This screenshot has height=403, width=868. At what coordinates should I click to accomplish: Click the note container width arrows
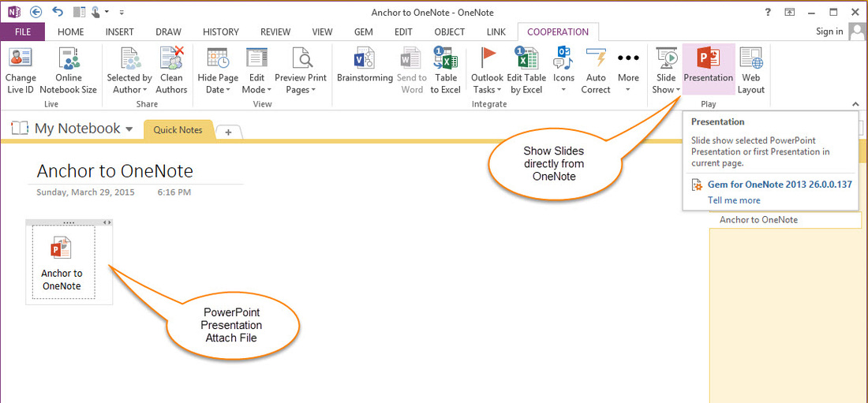[x=108, y=222]
